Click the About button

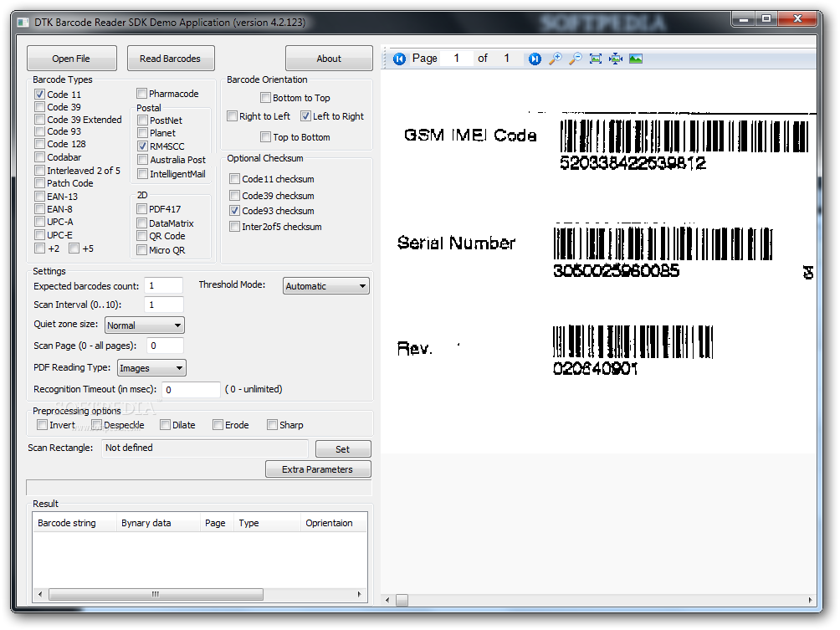[x=329, y=58]
